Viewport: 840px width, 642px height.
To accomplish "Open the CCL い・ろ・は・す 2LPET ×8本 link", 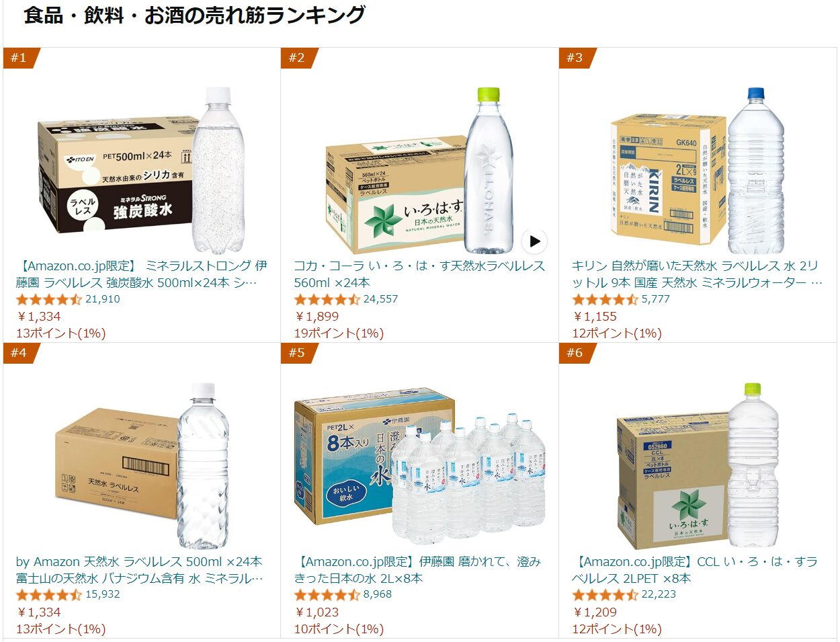I will [x=695, y=570].
